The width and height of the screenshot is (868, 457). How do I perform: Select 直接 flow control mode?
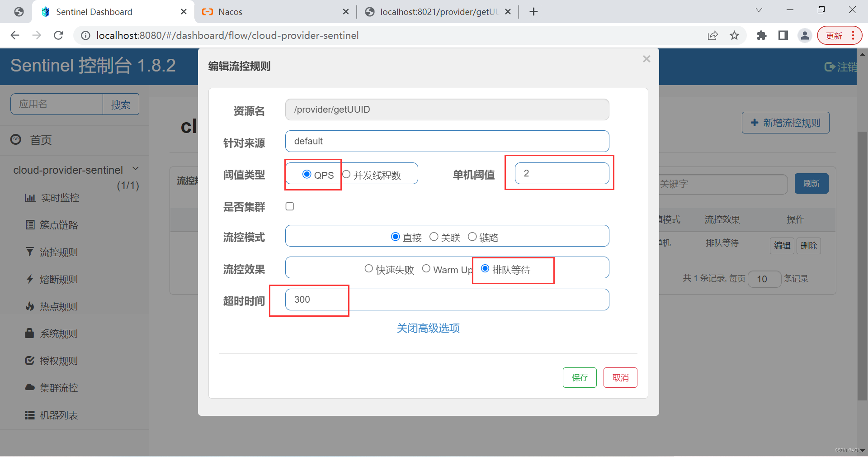(x=395, y=237)
